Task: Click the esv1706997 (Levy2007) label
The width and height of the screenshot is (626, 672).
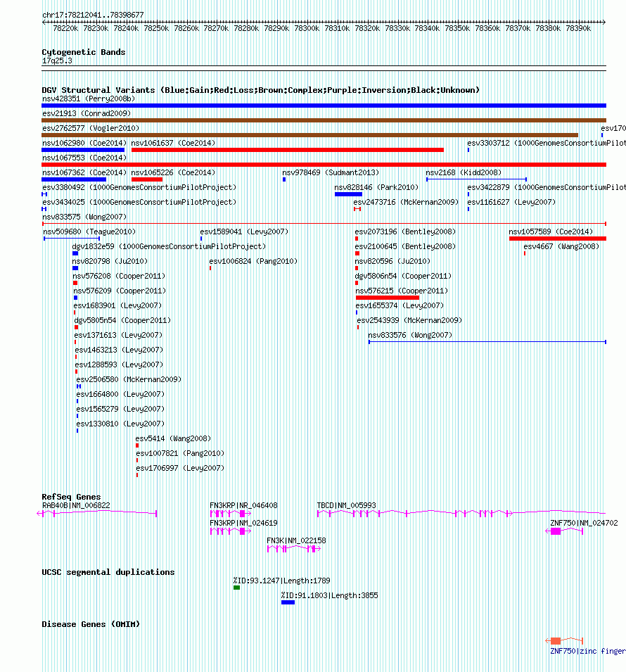Action: [x=180, y=468]
